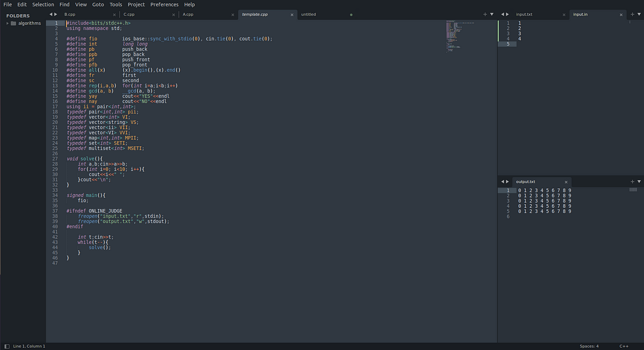
Task: Open tab list dropdown in input pane
Action: (639, 14)
